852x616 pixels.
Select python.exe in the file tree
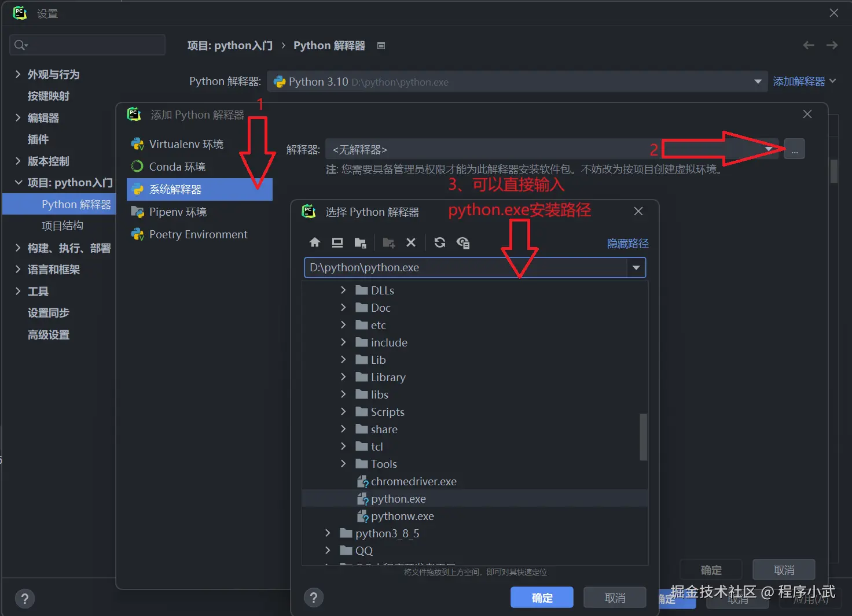coord(475,499)
